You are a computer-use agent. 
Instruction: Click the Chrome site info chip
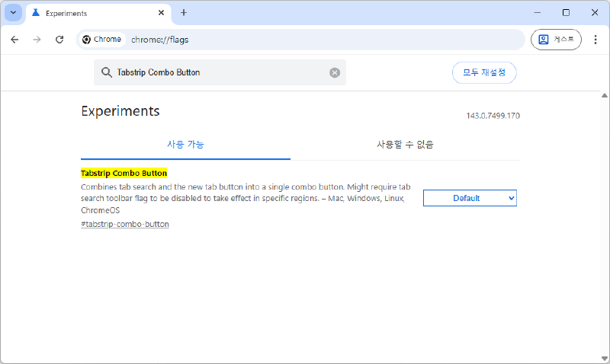[102, 40]
